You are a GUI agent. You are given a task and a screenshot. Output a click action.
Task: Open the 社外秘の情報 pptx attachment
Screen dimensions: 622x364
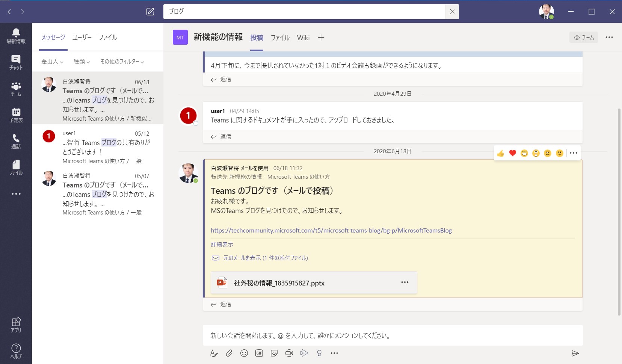tap(314, 282)
